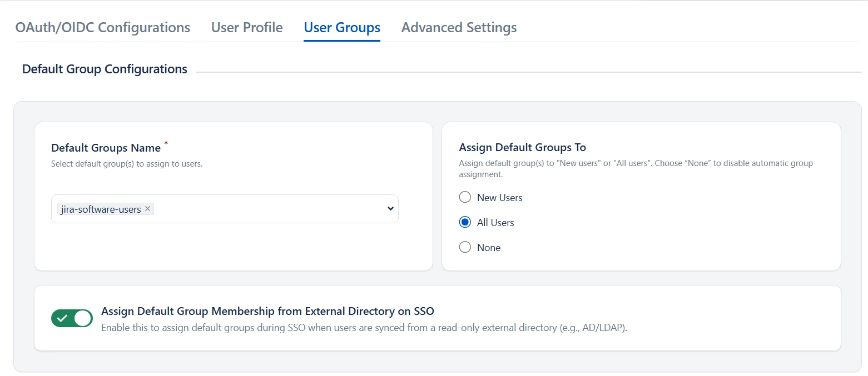868x376 pixels.
Task: Go to OAuth/OIDC Configurations tab
Action: (x=103, y=27)
